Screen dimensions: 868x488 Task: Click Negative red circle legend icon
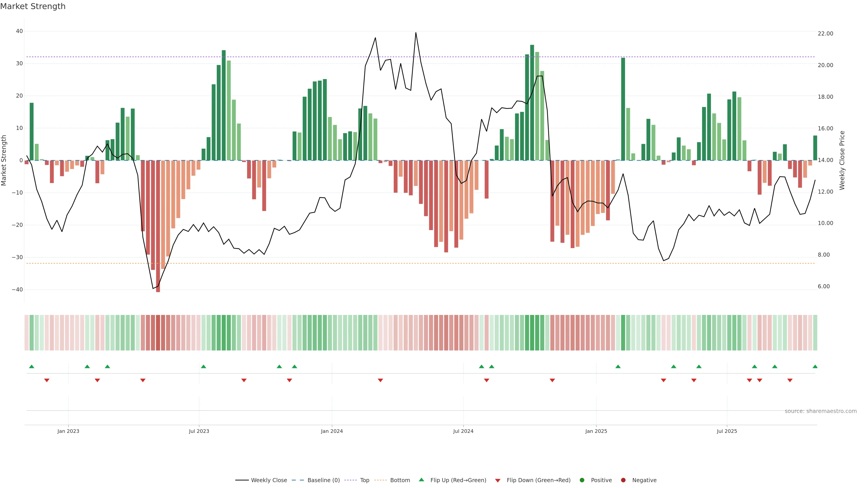click(x=623, y=480)
